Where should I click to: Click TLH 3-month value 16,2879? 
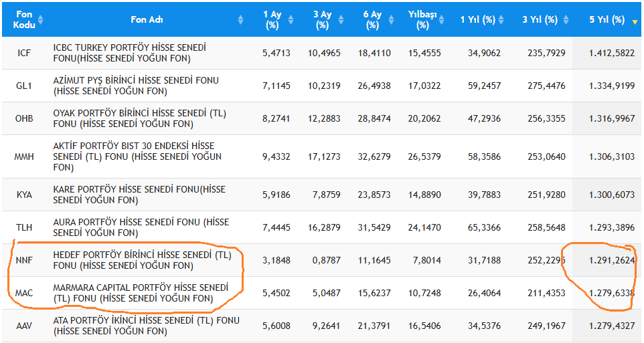pos(324,227)
